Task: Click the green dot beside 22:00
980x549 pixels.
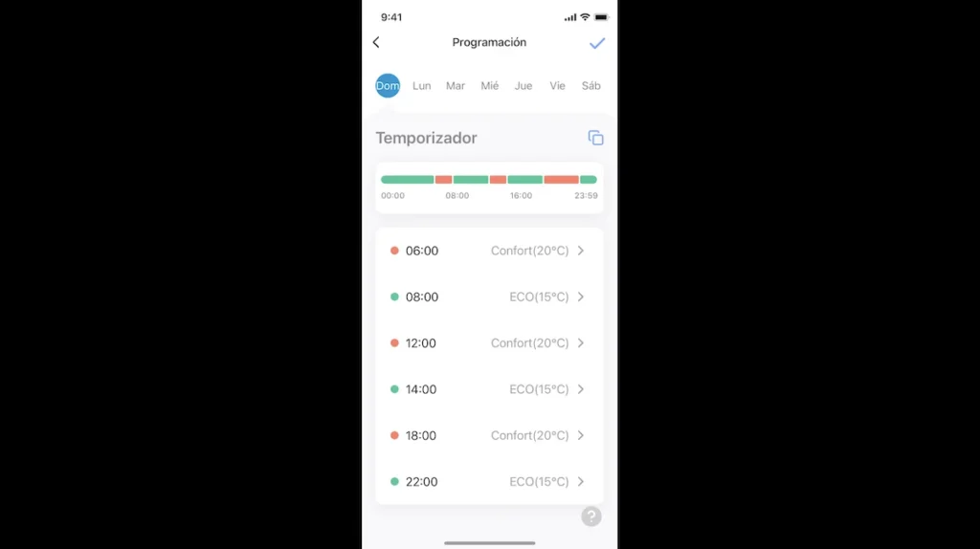Action: (394, 481)
